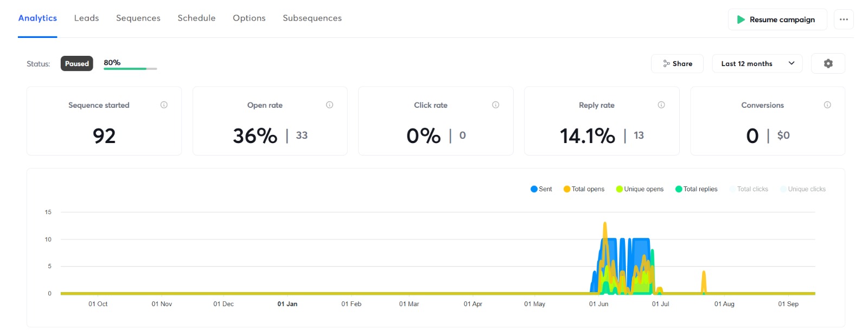Enable the Unique clicks legend series
Image resolution: width=868 pixels, height=330 pixels.
pos(803,189)
